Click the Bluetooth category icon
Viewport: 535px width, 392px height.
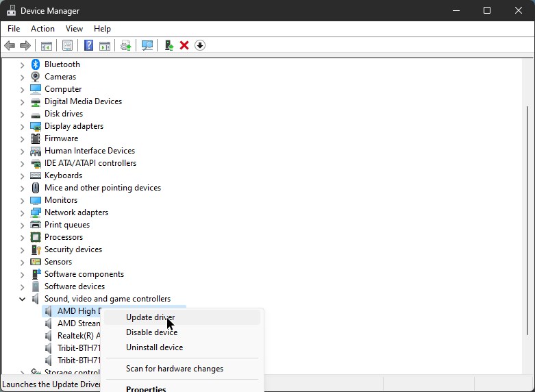[36, 64]
